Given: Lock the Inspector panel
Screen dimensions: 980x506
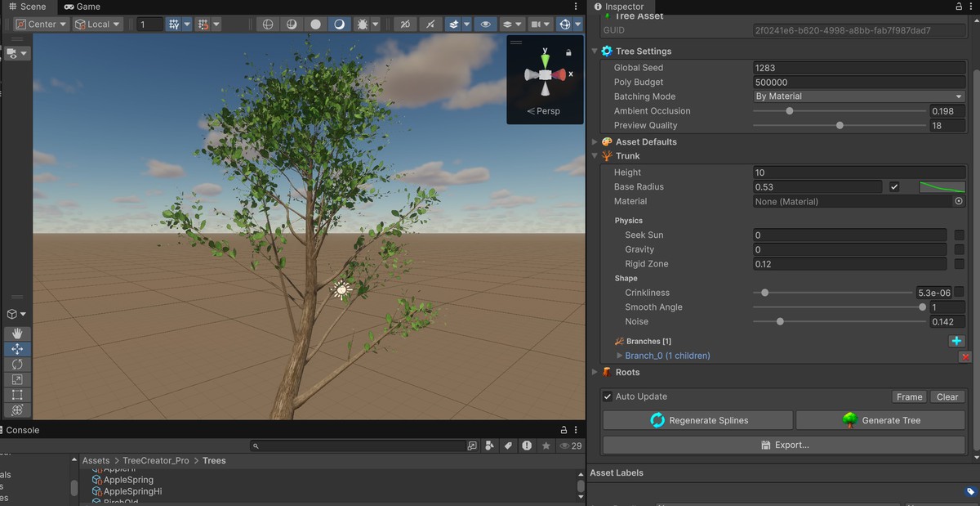Looking at the screenshot, I should point(958,7).
